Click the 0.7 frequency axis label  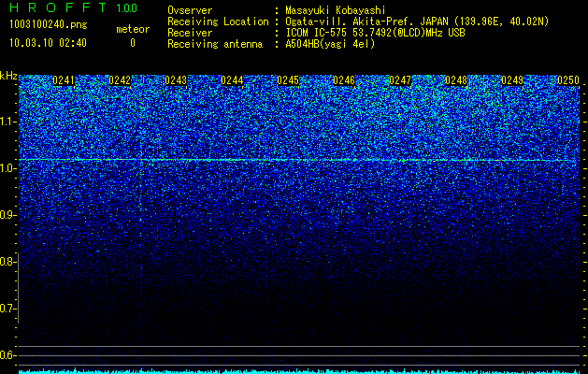[x=7, y=309]
